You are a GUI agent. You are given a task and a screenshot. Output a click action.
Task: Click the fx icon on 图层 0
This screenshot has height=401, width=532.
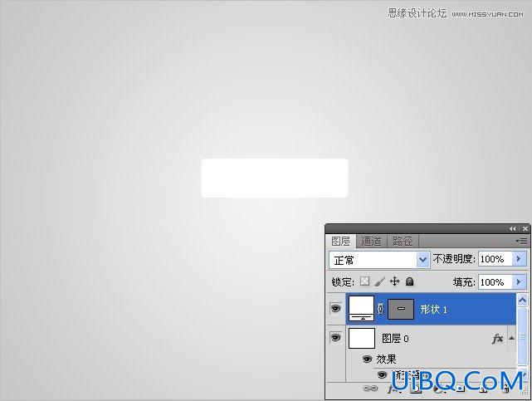497,338
